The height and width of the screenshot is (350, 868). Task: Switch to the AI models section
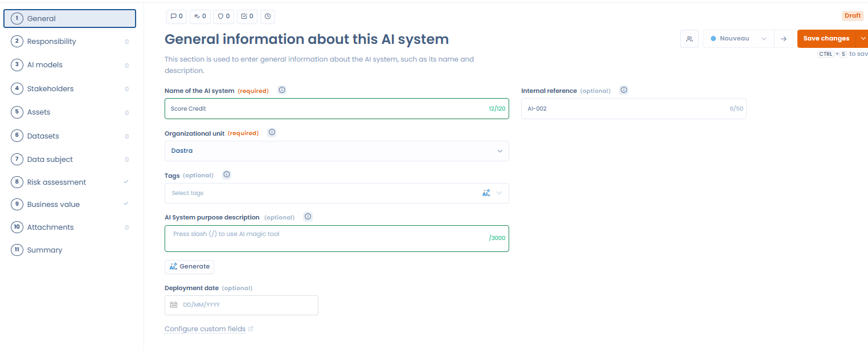pos(45,65)
